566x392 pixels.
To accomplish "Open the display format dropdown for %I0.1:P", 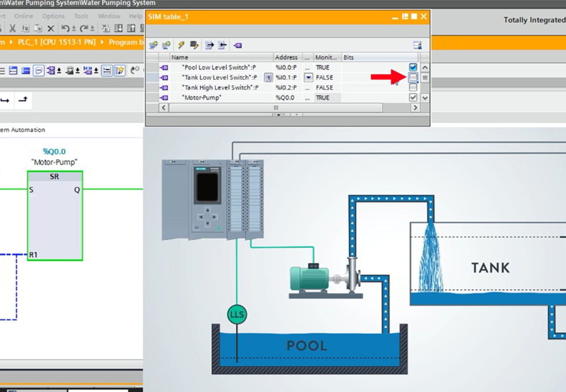I will (309, 78).
